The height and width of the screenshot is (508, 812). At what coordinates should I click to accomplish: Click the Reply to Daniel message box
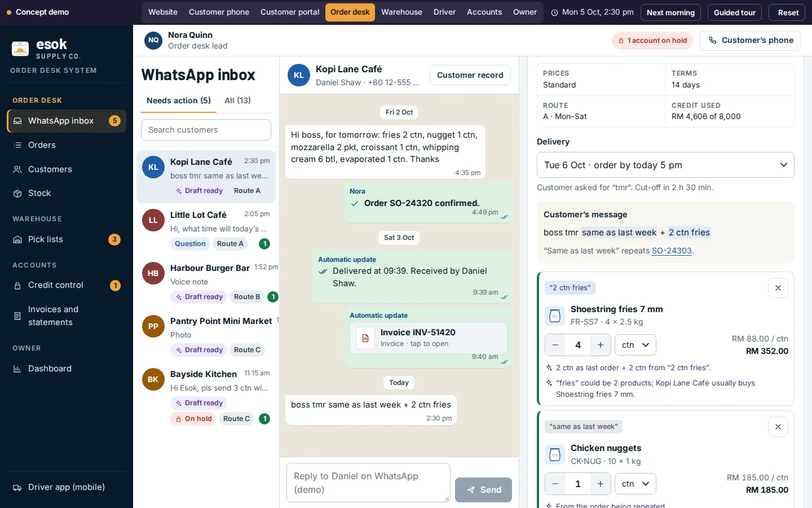pyautogui.click(x=368, y=483)
